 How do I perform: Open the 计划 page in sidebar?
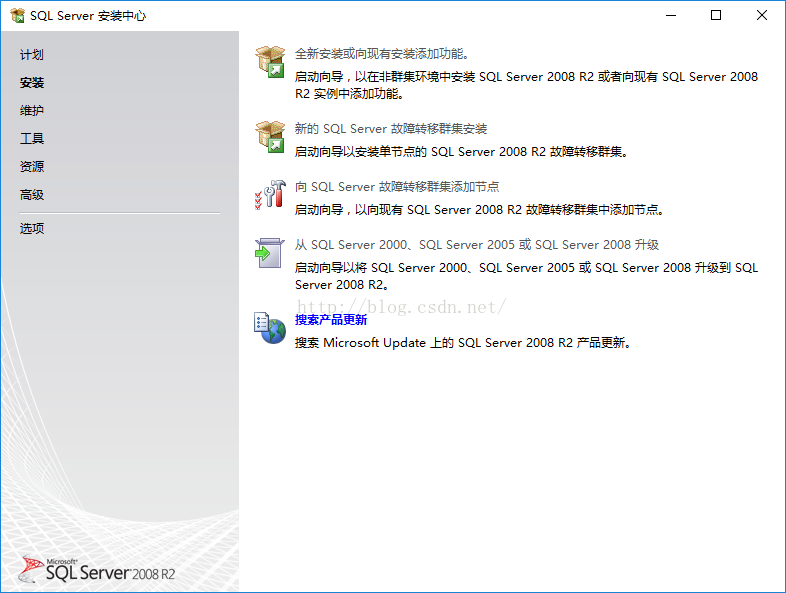(x=32, y=55)
